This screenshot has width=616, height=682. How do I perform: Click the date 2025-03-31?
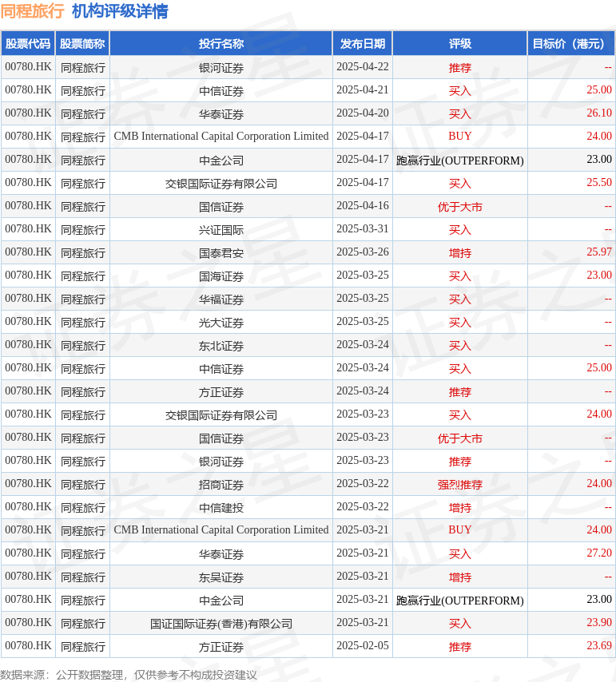(363, 228)
